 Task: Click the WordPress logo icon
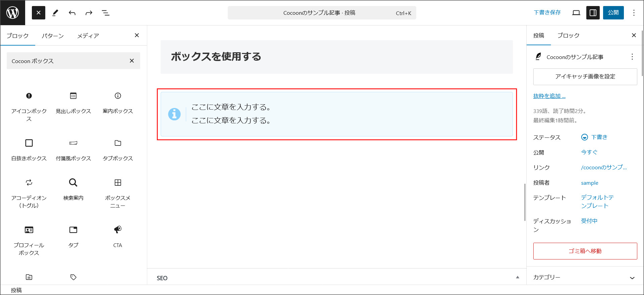13,13
